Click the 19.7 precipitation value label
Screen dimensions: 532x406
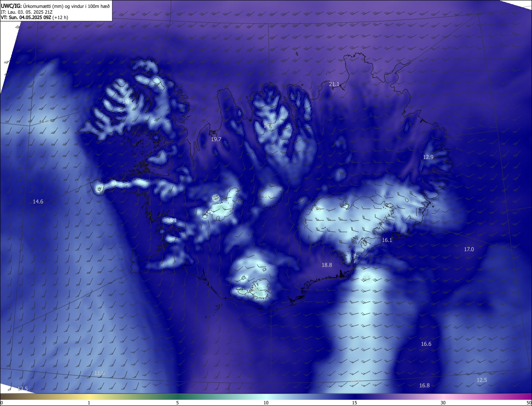(x=216, y=139)
